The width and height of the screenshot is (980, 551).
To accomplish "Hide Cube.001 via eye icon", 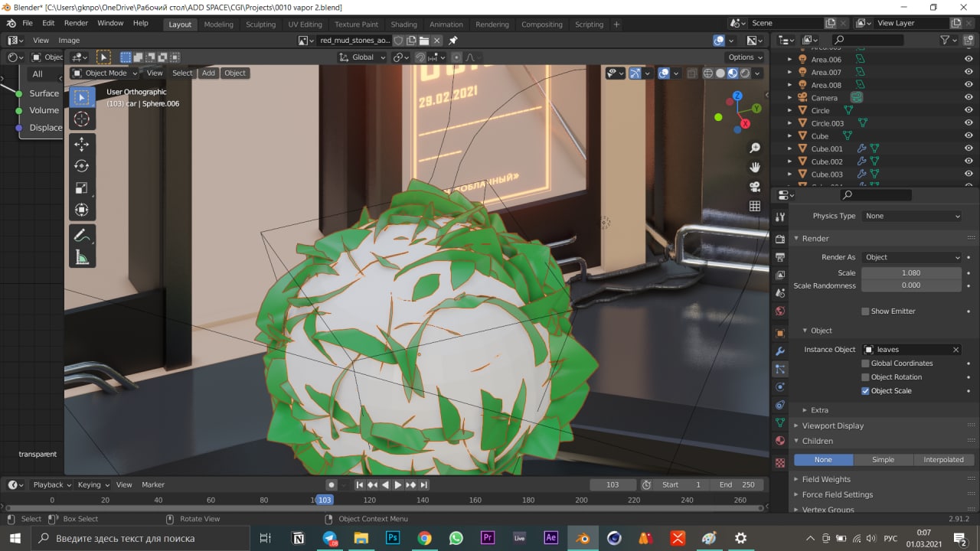I will [969, 148].
